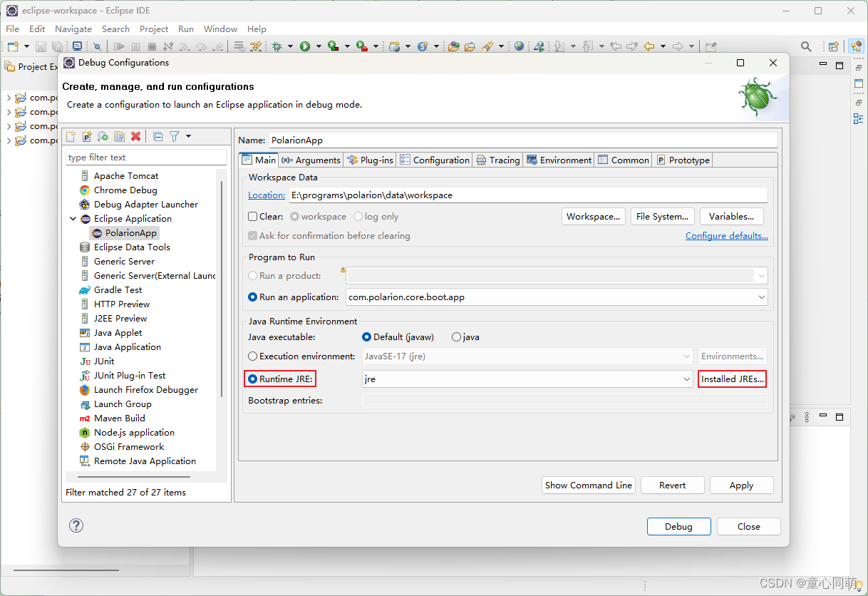Click the Duplicate launch configuration icon
This screenshot has height=596, width=868.
pyautogui.click(x=120, y=136)
